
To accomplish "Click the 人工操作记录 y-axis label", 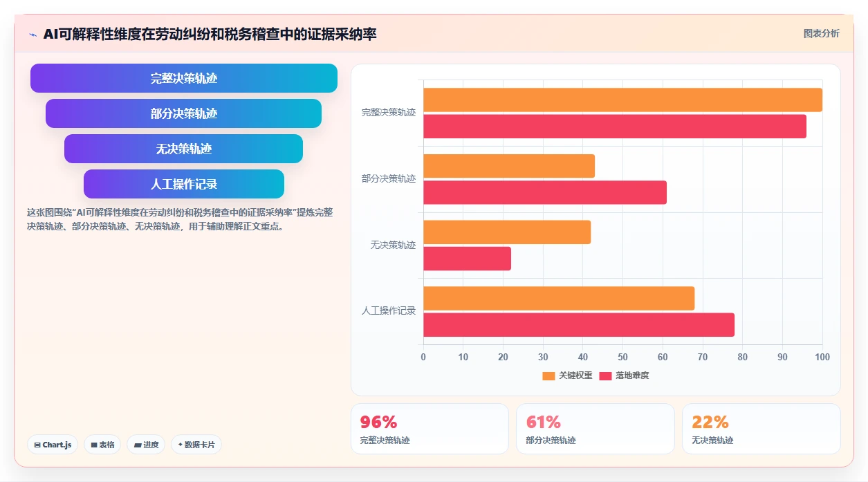I will coord(389,310).
